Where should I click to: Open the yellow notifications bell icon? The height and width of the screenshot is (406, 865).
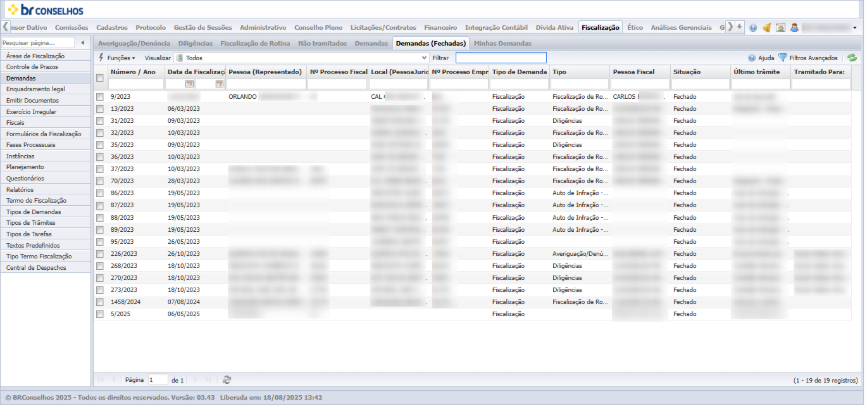click(767, 28)
